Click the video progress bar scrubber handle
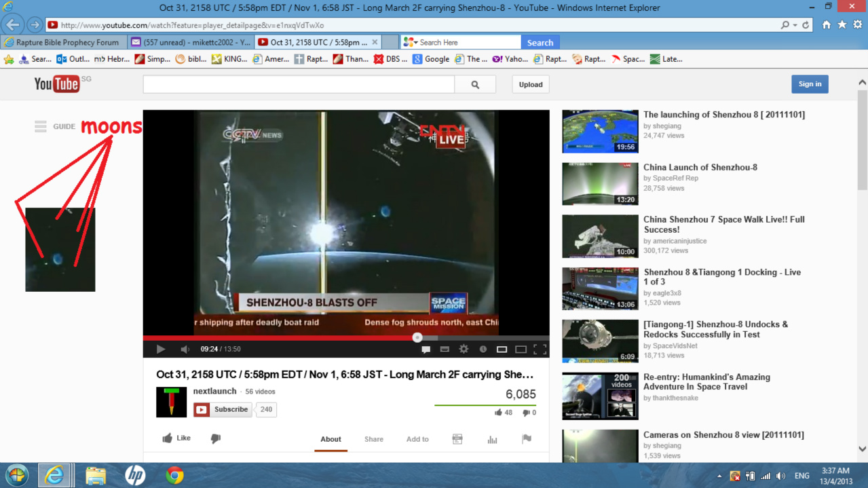The image size is (868, 488). point(417,337)
